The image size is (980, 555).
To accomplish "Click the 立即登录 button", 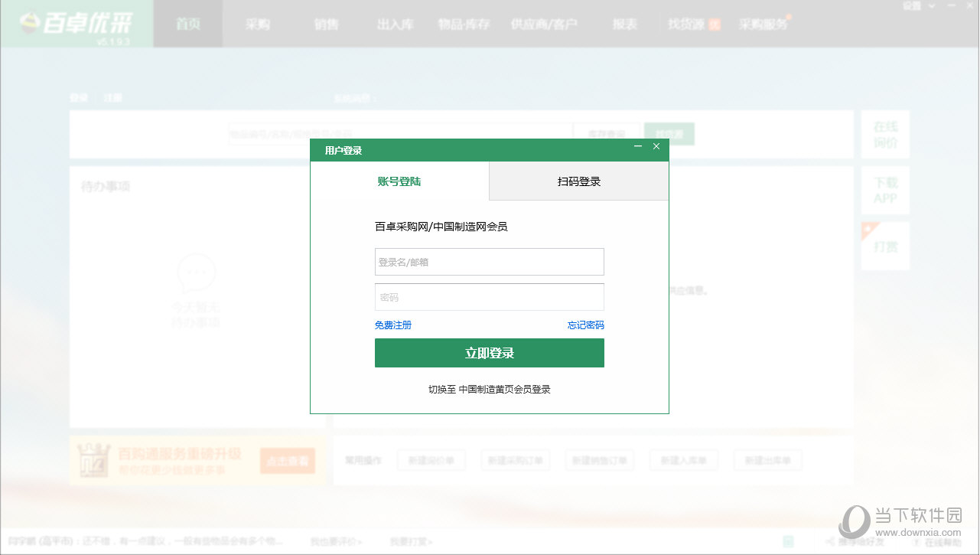I will coord(490,353).
